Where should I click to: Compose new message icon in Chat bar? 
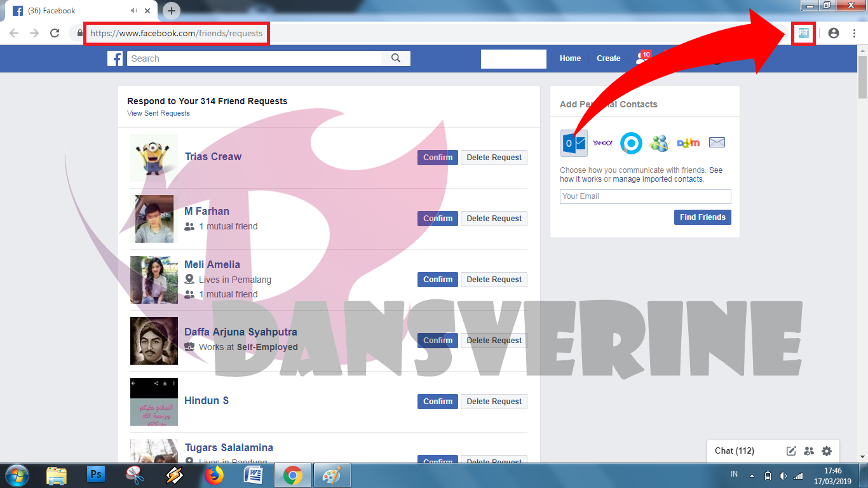point(791,451)
